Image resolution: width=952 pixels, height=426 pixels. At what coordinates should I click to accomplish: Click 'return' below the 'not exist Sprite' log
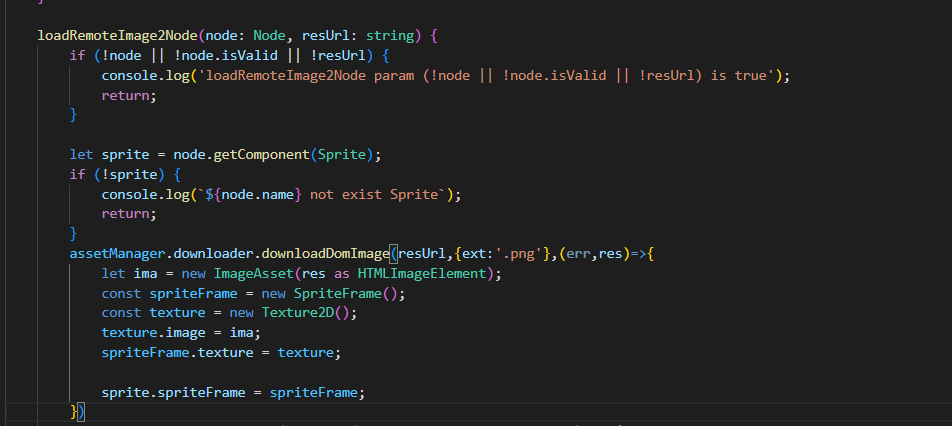pyautogui.click(x=126, y=214)
